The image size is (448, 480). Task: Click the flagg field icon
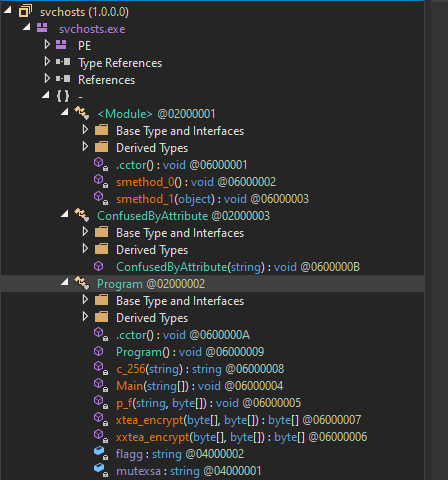click(101, 453)
